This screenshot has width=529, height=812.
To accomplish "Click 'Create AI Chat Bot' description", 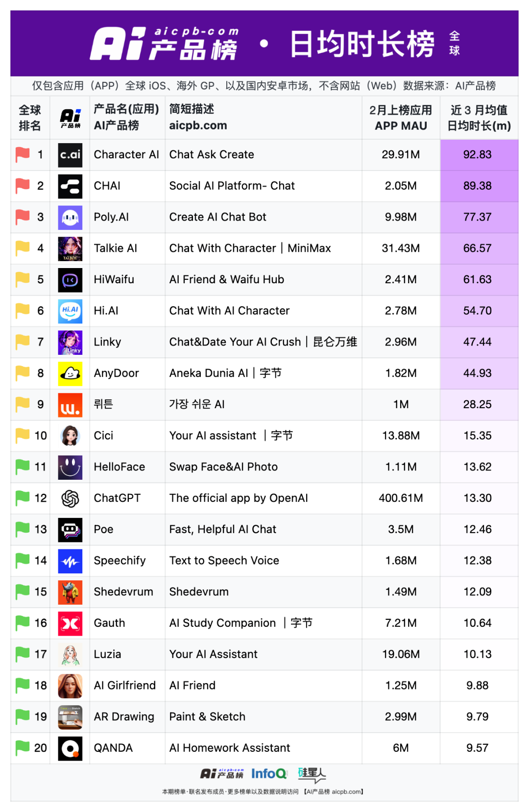I will (217, 217).
